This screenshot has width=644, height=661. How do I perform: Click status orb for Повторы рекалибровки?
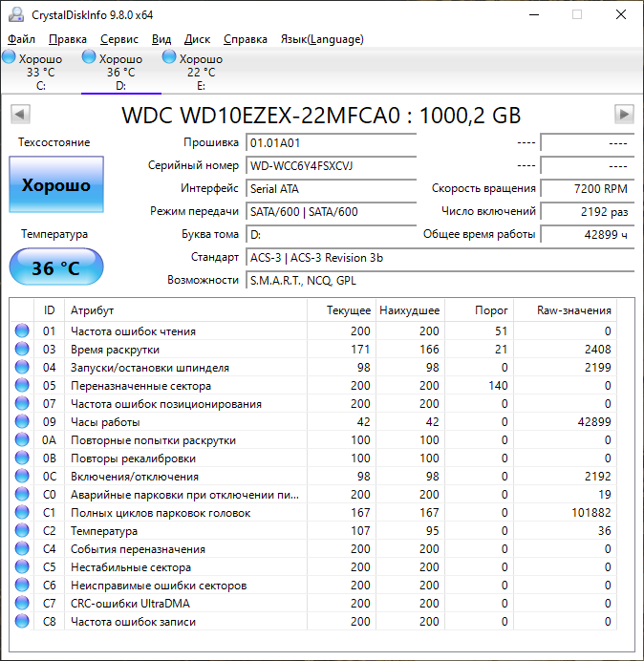[22, 458]
